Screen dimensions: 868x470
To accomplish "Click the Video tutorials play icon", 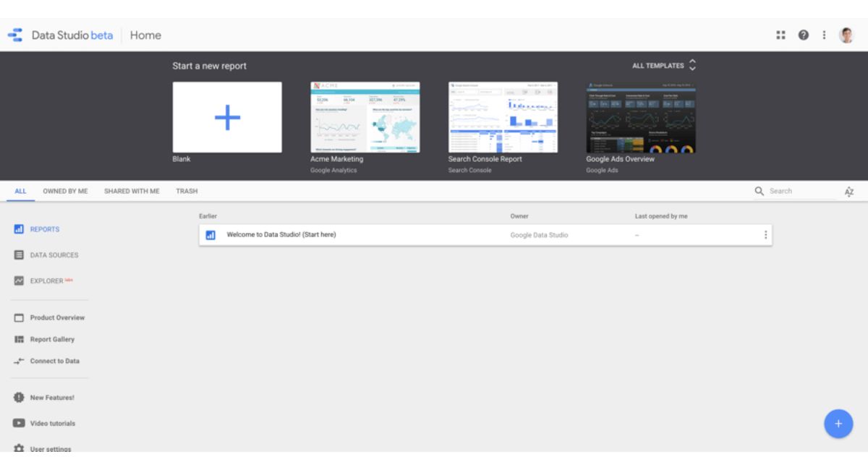I will tap(20, 423).
